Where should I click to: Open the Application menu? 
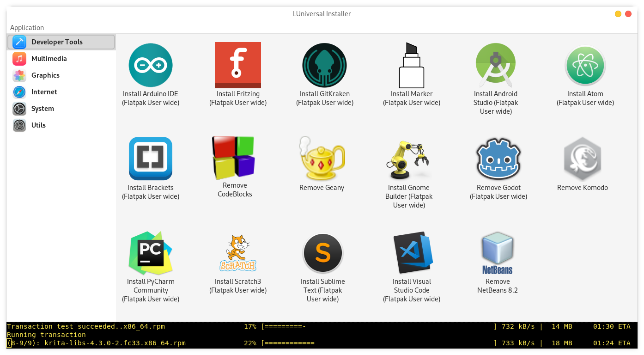(x=27, y=28)
